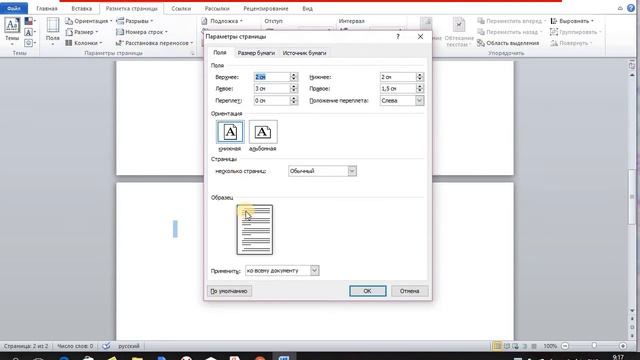The width and height of the screenshot is (640, 360).
Task: Open Word help question mark icon
Action: coord(631,8)
